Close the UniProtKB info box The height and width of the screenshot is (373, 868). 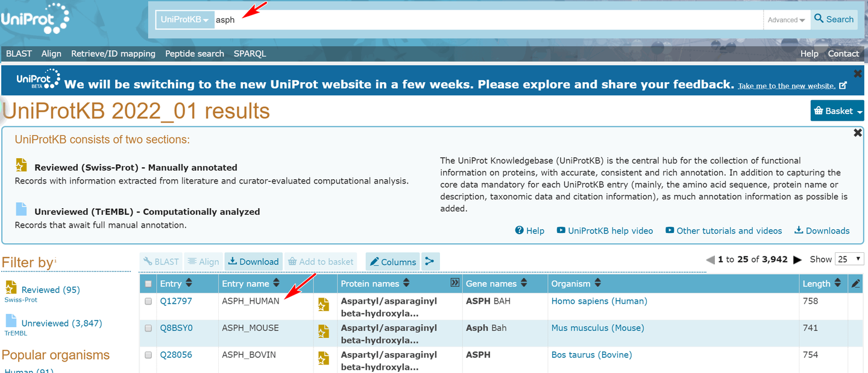tap(858, 133)
